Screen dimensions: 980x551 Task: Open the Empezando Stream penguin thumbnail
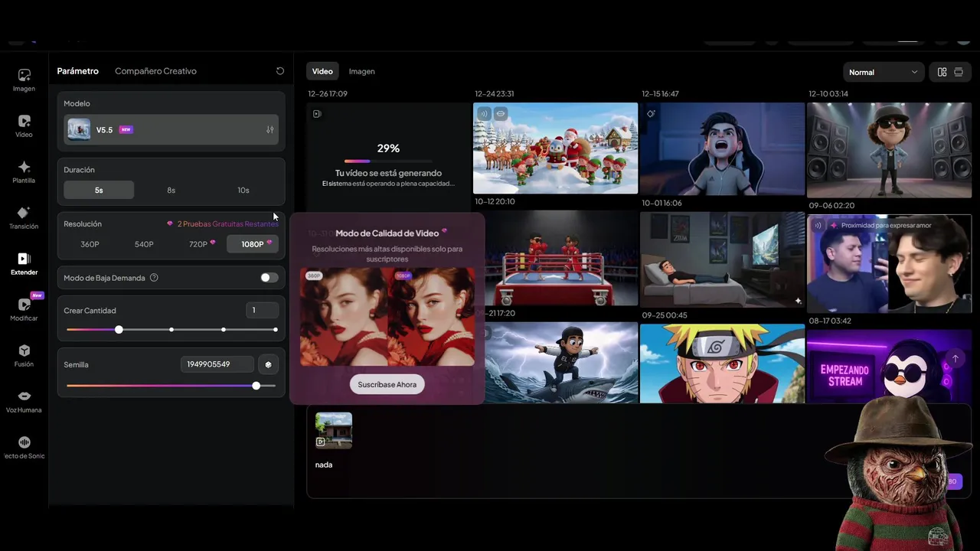tap(889, 366)
